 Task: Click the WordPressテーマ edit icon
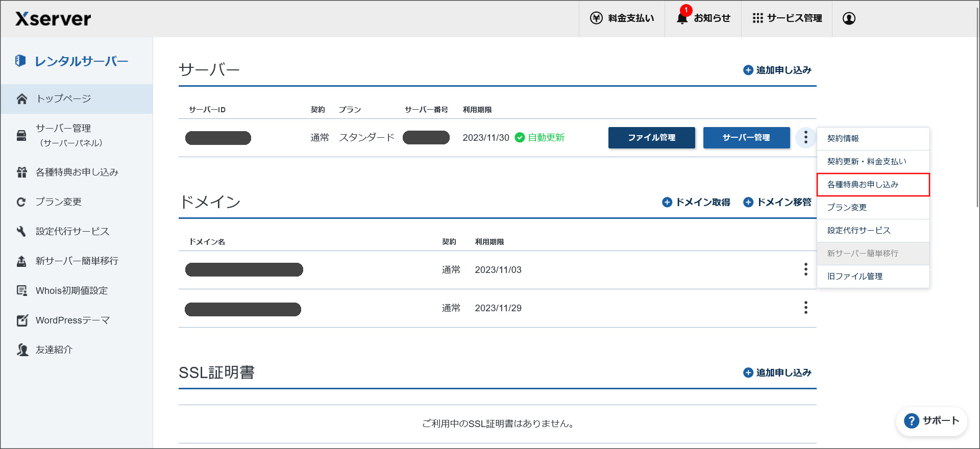pyautogui.click(x=22, y=320)
